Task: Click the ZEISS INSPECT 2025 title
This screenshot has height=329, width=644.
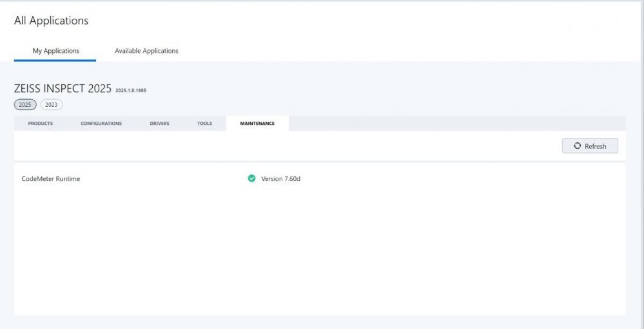Action: (x=63, y=89)
